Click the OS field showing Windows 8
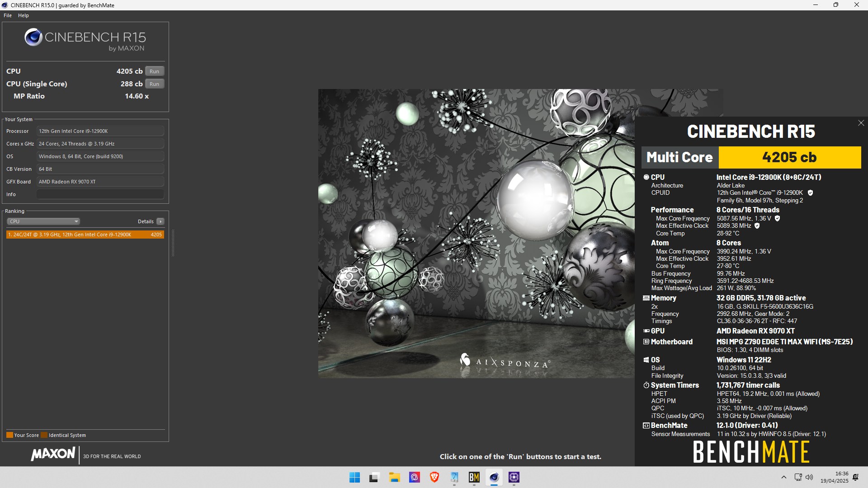The image size is (868, 488). point(100,156)
